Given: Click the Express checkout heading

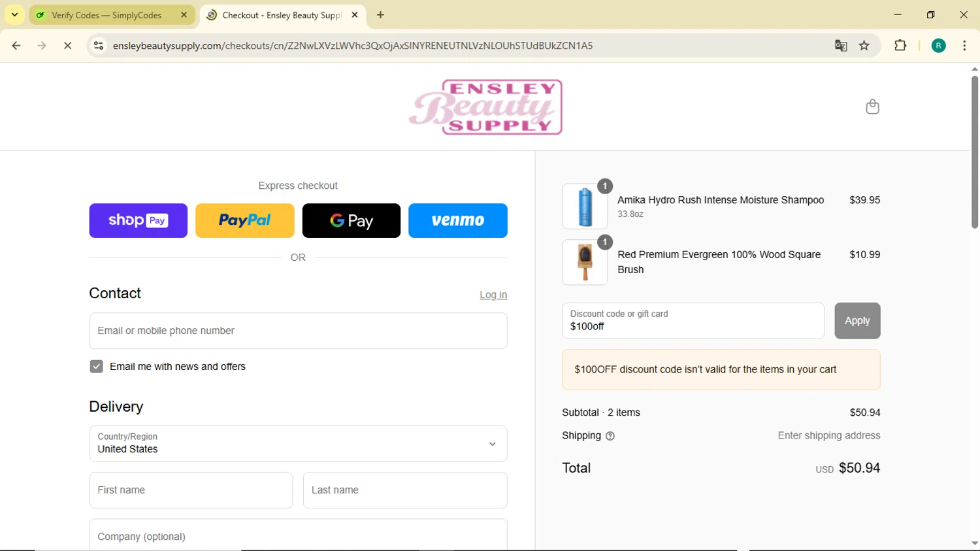Looking at the screenshot, I should click(x=298, y=186).
